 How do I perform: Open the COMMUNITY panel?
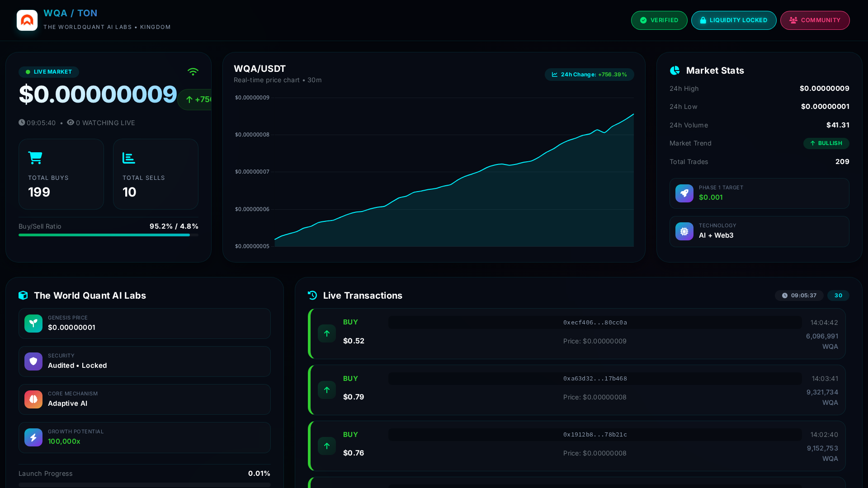[815, 20]
